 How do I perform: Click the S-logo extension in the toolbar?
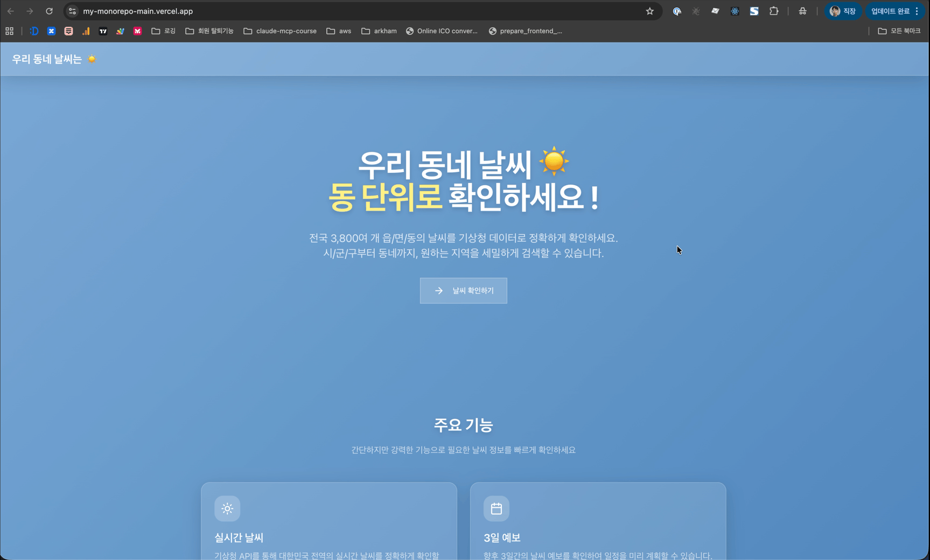click(x=754, y=11)
